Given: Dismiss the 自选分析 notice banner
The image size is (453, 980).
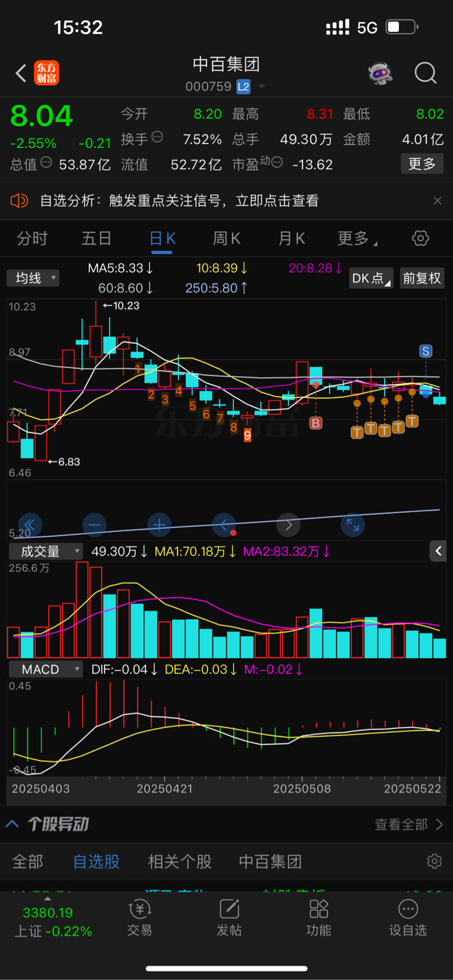Looking at the screenshot, I should (x=437, y=200).
